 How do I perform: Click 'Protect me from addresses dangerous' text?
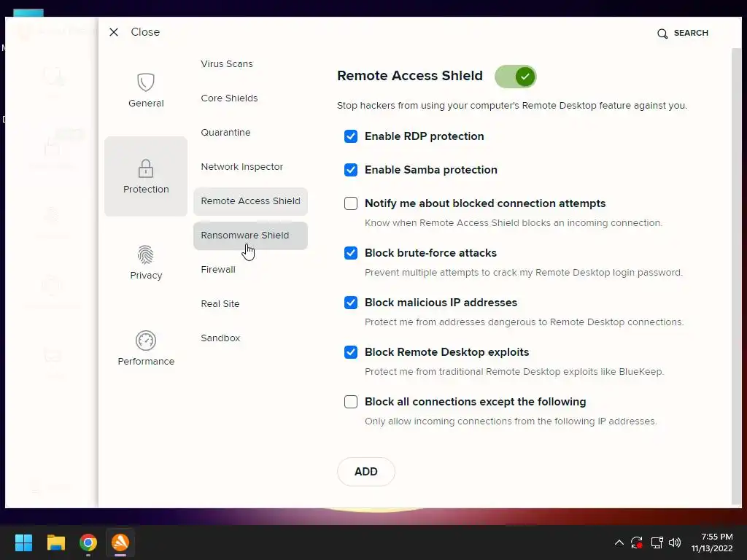coord(524,322)
